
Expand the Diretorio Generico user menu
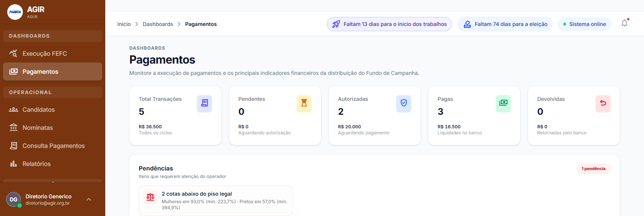tap(89, 199)
